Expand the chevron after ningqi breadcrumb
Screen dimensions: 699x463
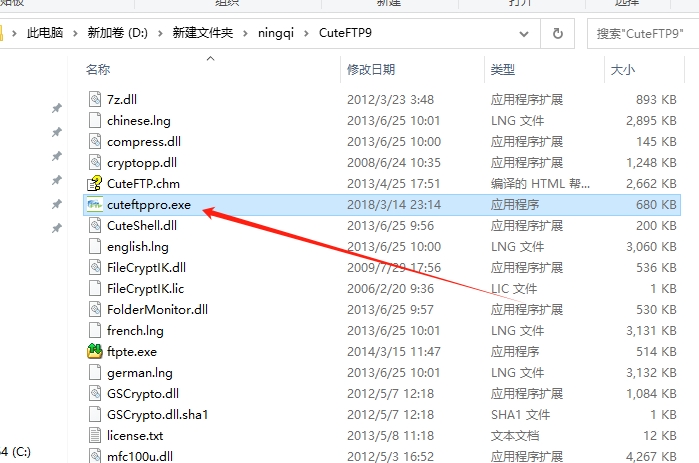(306, 33)
